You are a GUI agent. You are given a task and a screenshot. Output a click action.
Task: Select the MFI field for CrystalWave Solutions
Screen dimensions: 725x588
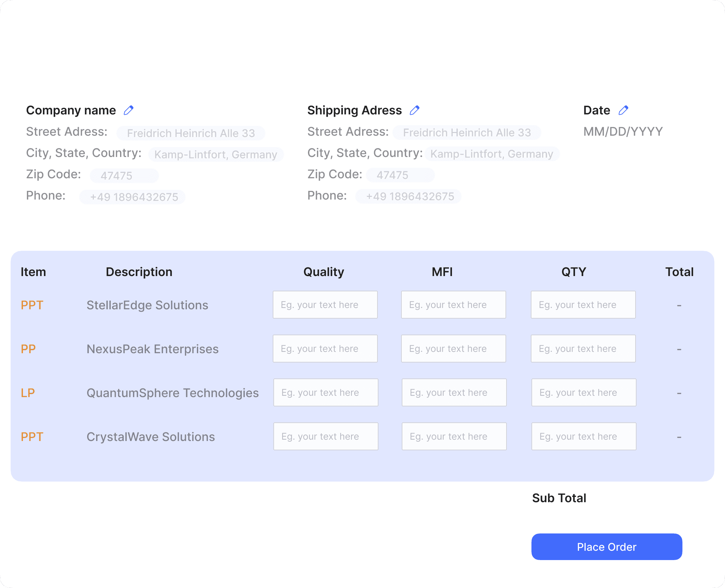pyautogui.click(x=454, y=436)
